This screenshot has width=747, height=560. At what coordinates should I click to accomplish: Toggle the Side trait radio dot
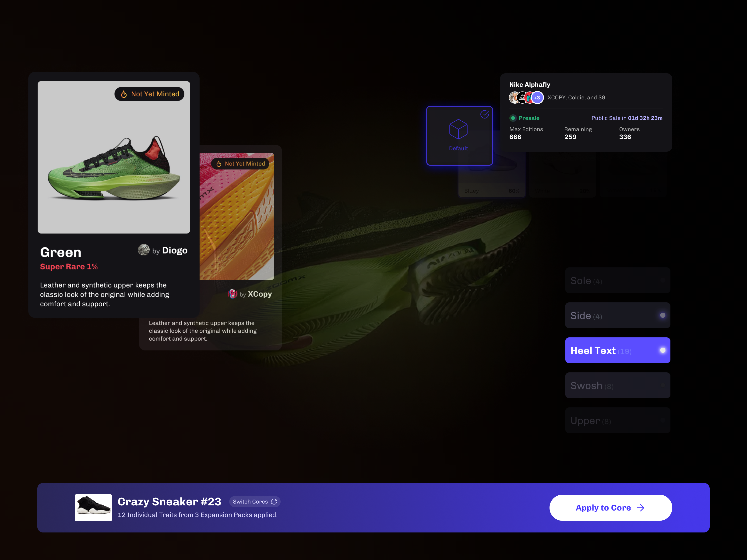662,315
